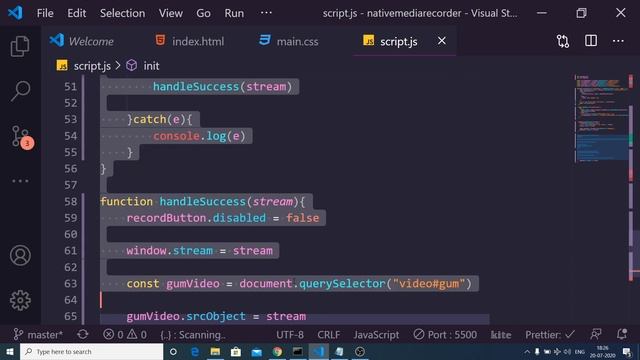This screenshot has height=360, width=640.
Task: Expand hidden menu items ellipsis
Action: click(x=266, y=13)
